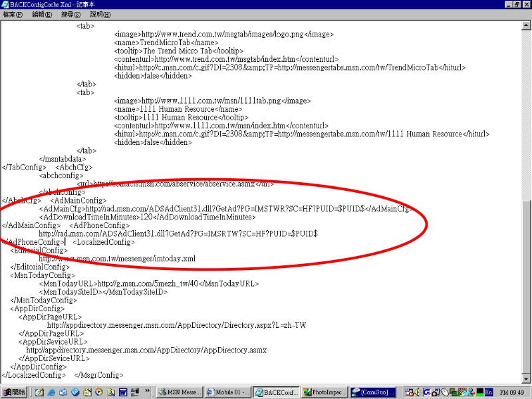Click the <name>1111 Human Resource</name> line
Screen dimensions: 532x399
(x=178, y=109)
